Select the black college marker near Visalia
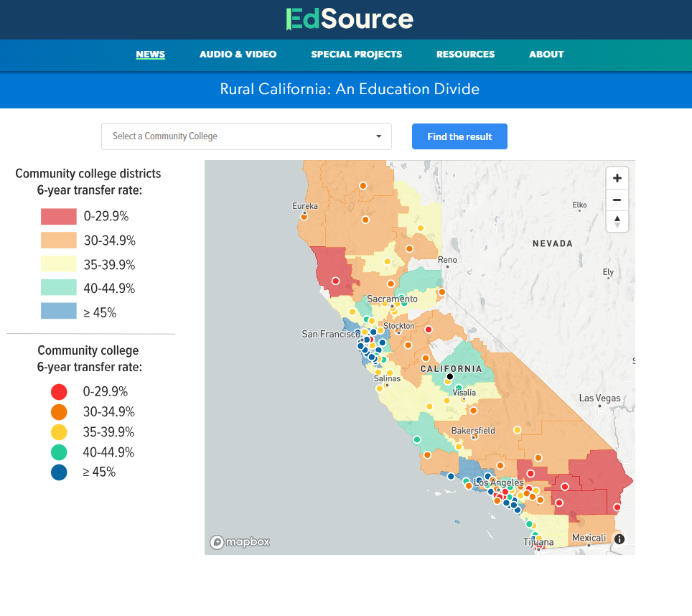This screenshot has width=692, height=616. coord(450,376)
